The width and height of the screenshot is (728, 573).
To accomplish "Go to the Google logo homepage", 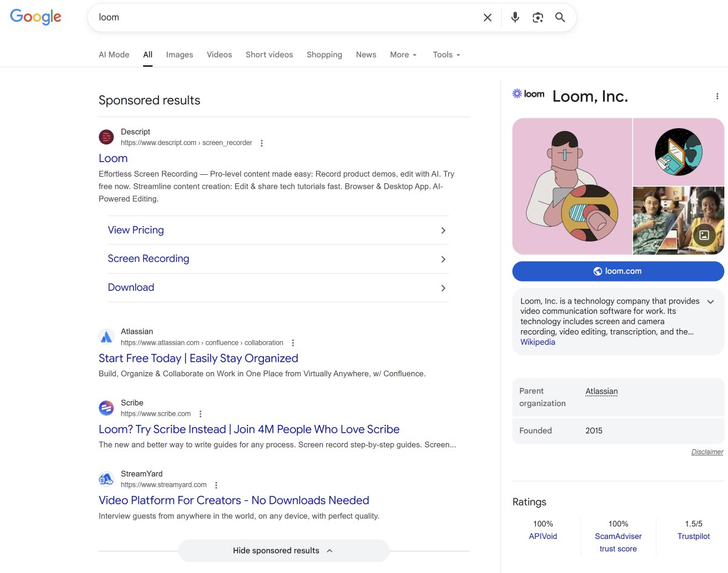I will pyautogui.click(x=36, y=17).
